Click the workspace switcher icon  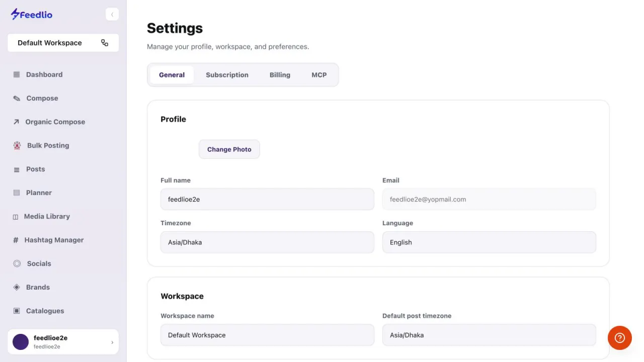[105, 43]
